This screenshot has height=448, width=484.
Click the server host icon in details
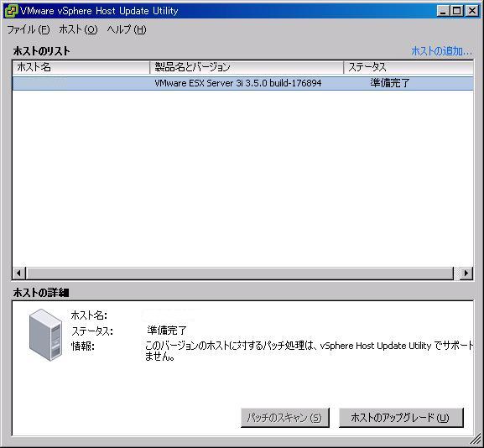pos(45,335)
